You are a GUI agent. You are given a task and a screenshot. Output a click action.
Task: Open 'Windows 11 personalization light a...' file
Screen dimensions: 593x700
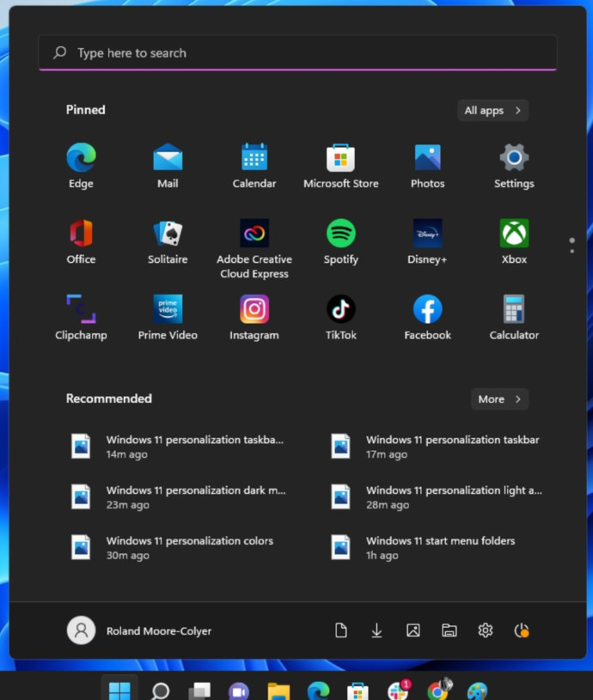[437, 497]
